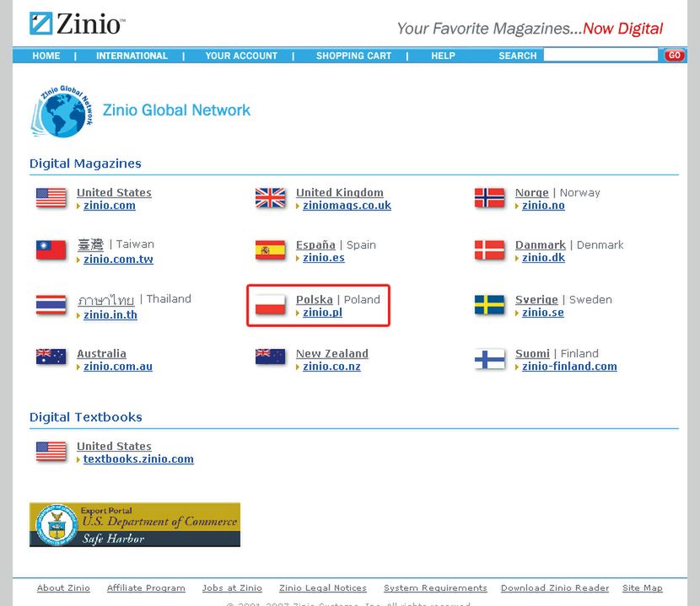
Task: Open the zinio.com.tw link
Action: point(118,259)
